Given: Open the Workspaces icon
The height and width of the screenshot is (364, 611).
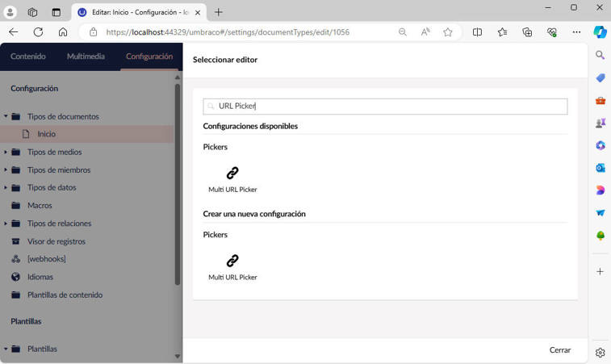Looking at the screenshot, I should (33, 12).
